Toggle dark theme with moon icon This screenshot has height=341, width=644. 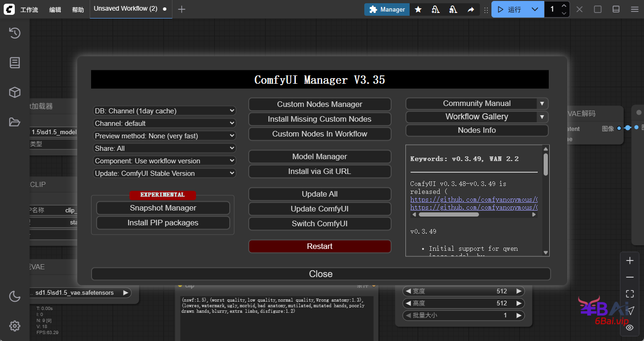click(15, 296)
